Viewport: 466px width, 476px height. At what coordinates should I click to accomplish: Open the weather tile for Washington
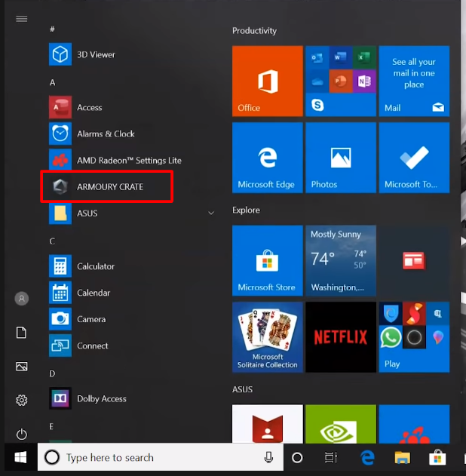pyautogui.click(x=341, y=260)
